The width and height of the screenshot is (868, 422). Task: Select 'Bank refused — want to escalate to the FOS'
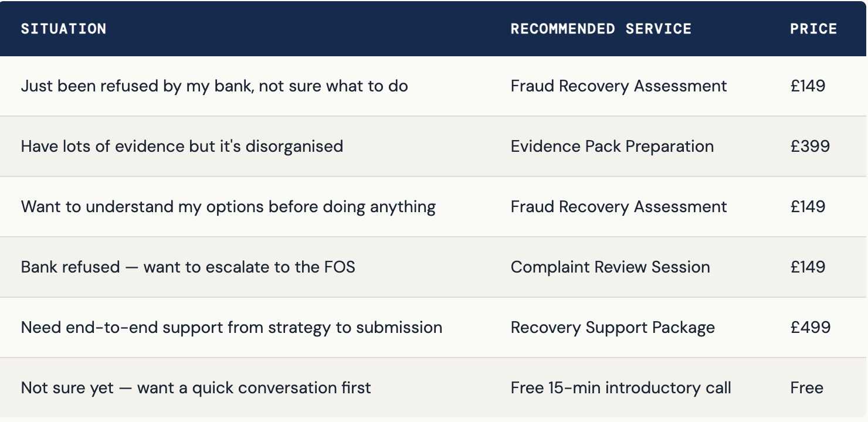(x=188, y=267)
